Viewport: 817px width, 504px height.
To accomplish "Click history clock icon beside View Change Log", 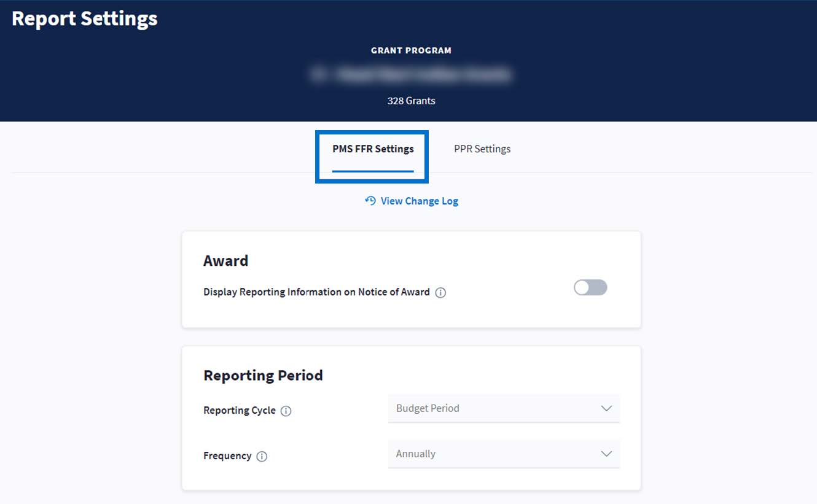I will [x=370, y=201].
